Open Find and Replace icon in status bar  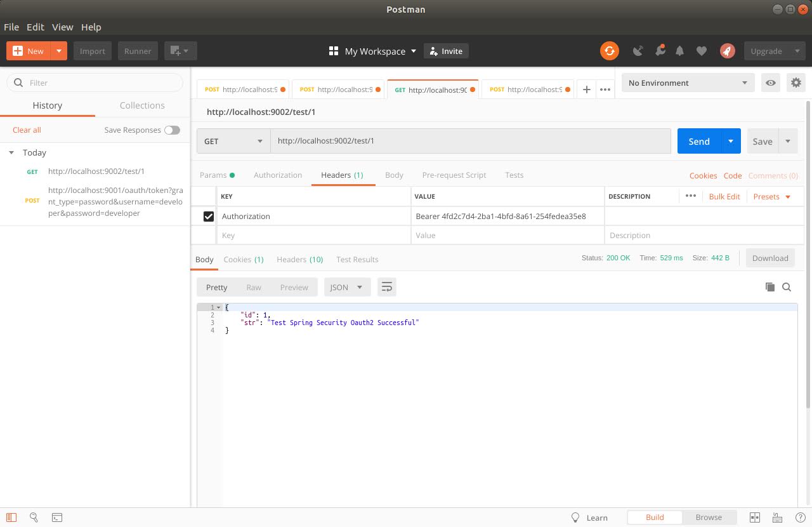(x=34, y=517)
